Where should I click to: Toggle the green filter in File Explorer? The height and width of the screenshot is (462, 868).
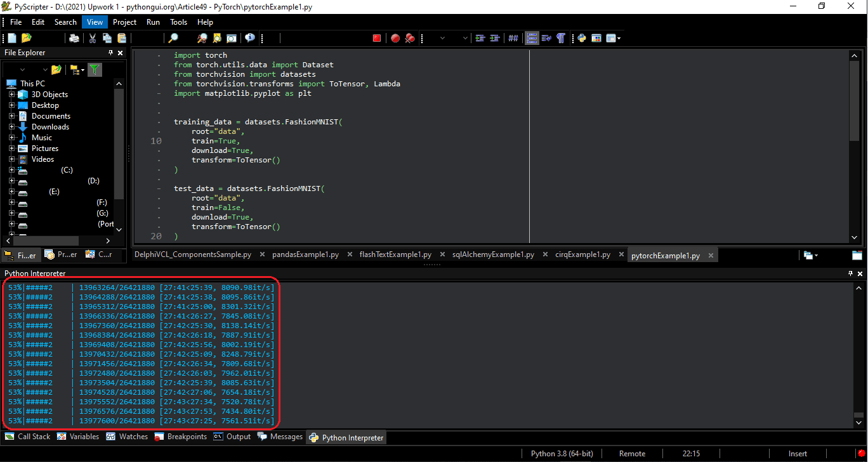[x=94, y=69]
